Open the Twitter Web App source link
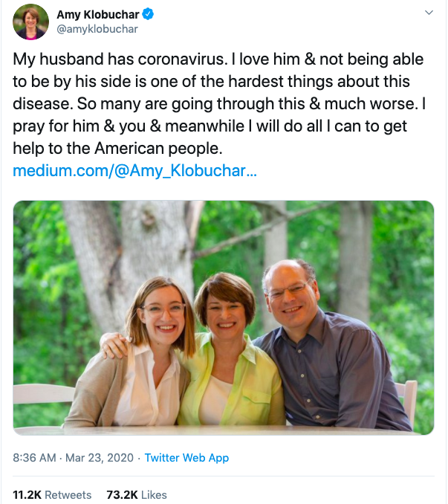The height and width of the screenshot is (504, 448). point(186,458)
